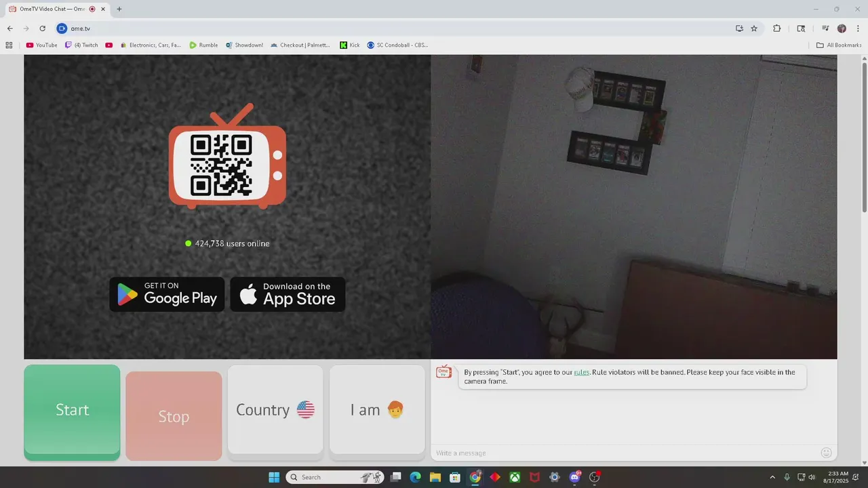Open the Windows Start menu
Image resolution: width=868 pixels, height=488 pixels.
(x=274, y=477)
